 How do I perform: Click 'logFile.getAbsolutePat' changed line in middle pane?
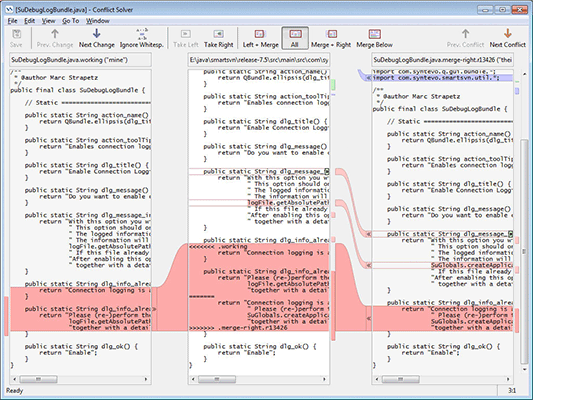tap(288, 203)
